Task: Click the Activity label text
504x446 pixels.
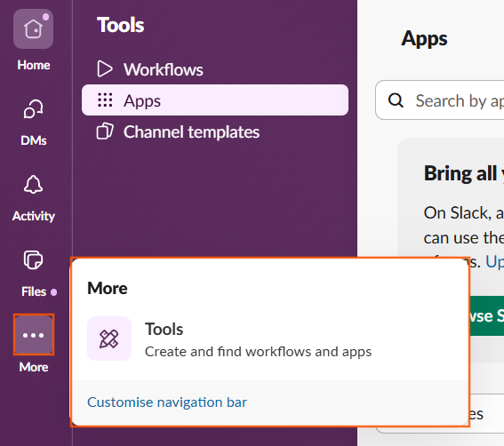Action: [34, 216]
